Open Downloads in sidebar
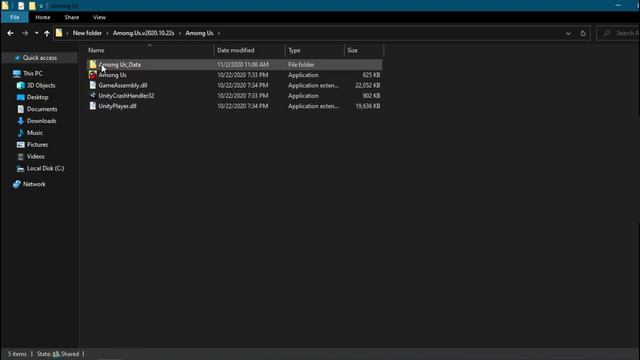 tap(42, 121)
